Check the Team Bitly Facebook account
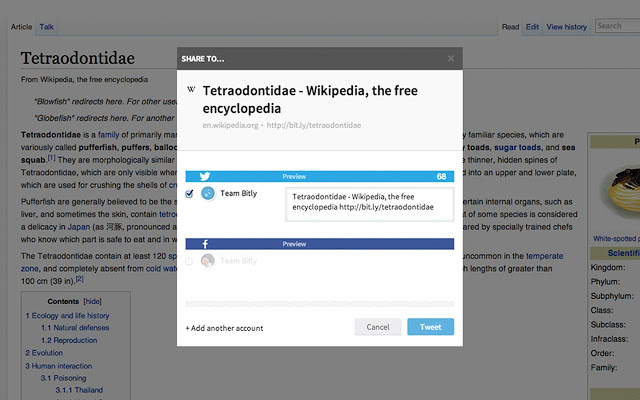This screenshot has width=640, height=400. tap(189, 261)
